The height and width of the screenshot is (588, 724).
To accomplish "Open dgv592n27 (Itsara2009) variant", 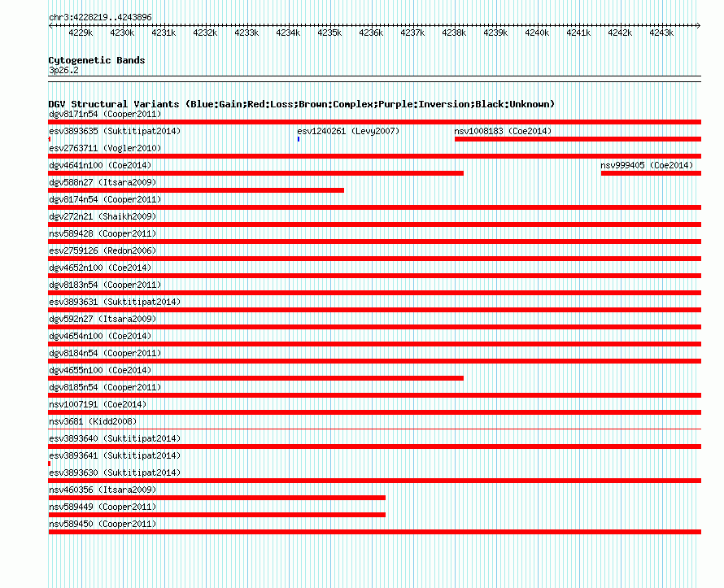I will click(102, 319).
